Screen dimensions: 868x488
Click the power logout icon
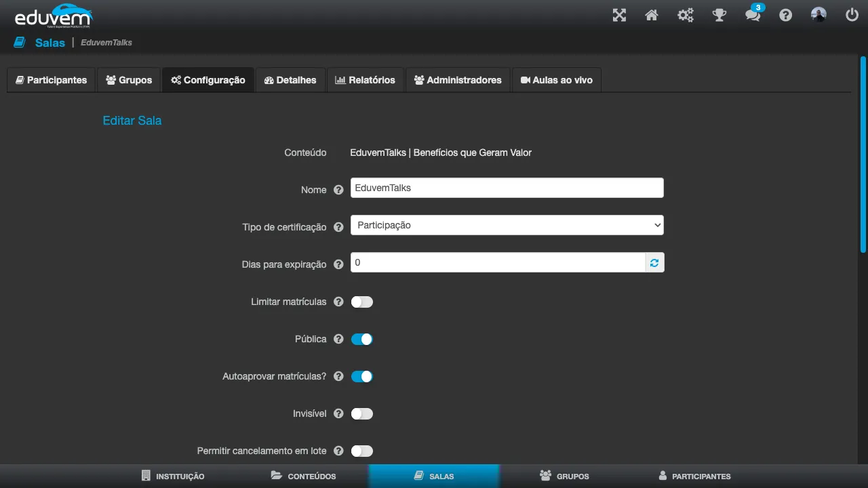point(852,15)
